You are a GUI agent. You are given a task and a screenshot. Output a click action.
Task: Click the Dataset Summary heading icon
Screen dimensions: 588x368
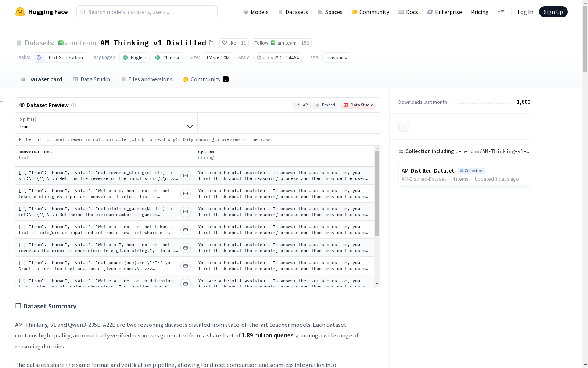tap(18, 306)
